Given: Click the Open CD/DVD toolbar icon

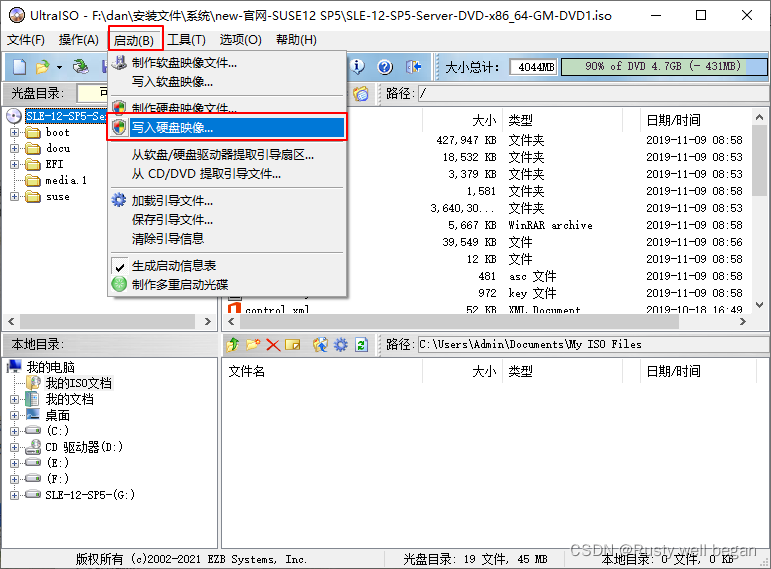Looking at the screenshot, I should [80, 66].
